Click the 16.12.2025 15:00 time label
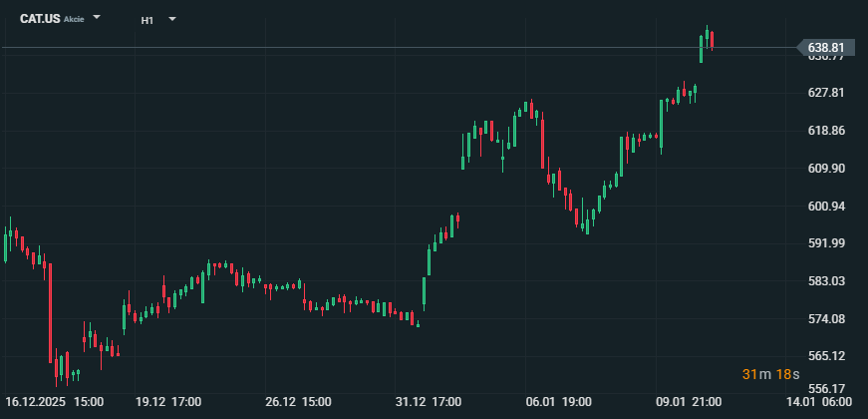The height and width of the screenshot is (419, 868). click(55, 401)
